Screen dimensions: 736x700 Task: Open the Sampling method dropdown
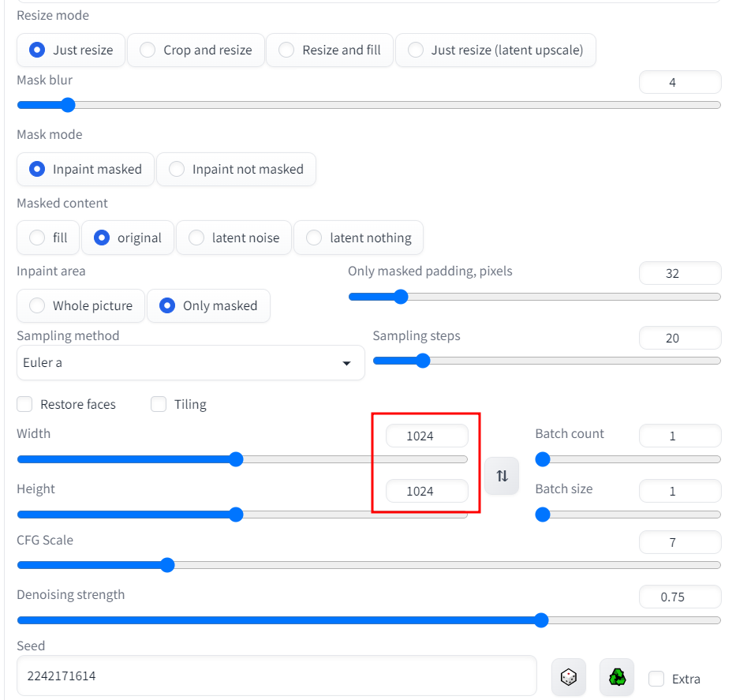click(191, 363)
